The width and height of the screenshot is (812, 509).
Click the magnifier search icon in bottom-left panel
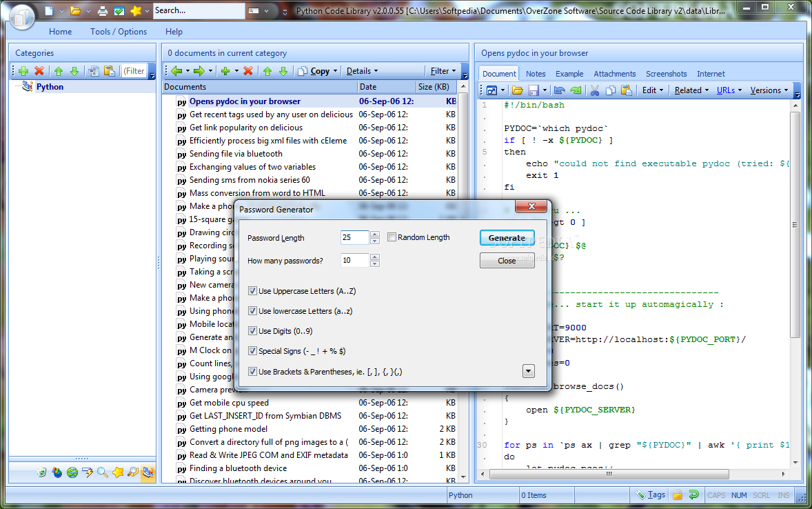click(103, 472)
